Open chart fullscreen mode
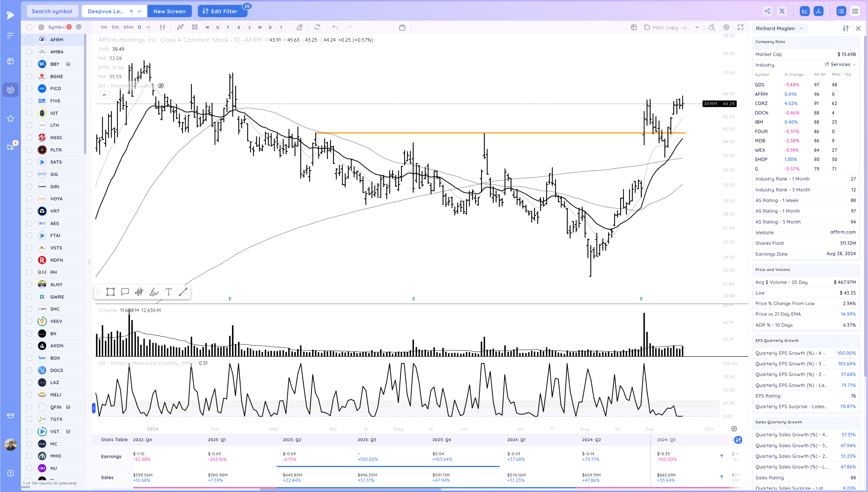This screenshot has height=492, width=868. click(740, 27)
